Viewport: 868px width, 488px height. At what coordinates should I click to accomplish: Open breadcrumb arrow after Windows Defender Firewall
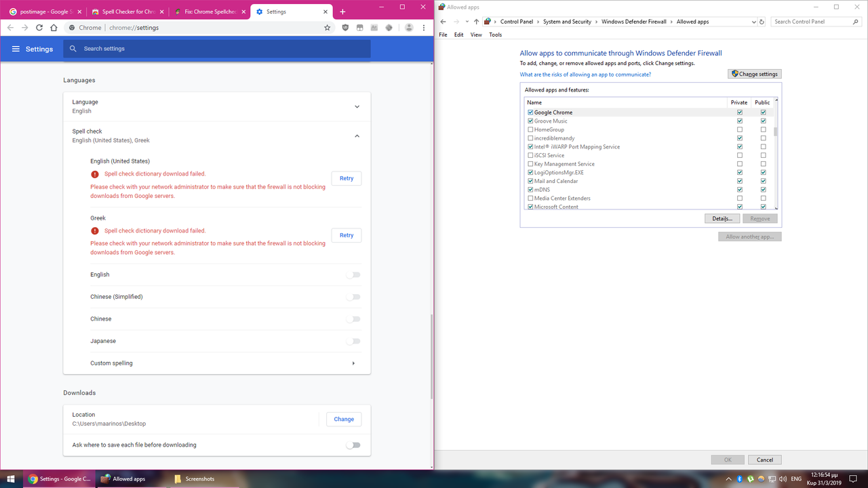pyautogui.click(x=672, y=22)
